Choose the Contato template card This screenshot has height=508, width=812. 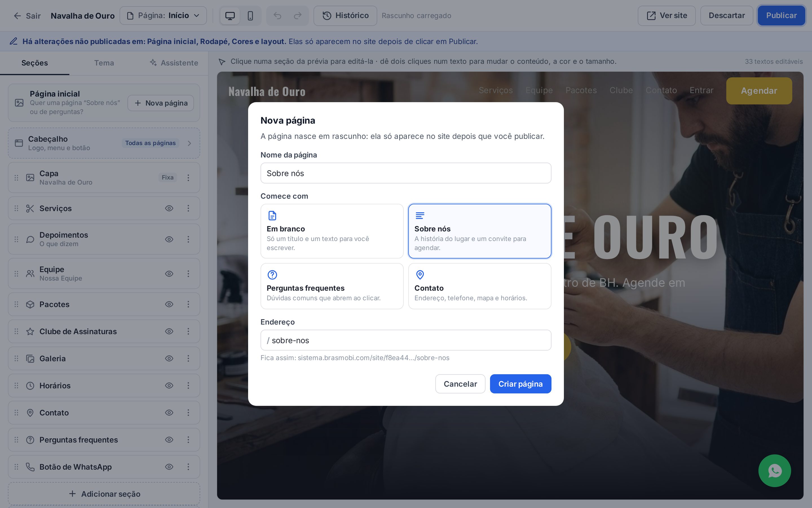coord(480,286)
